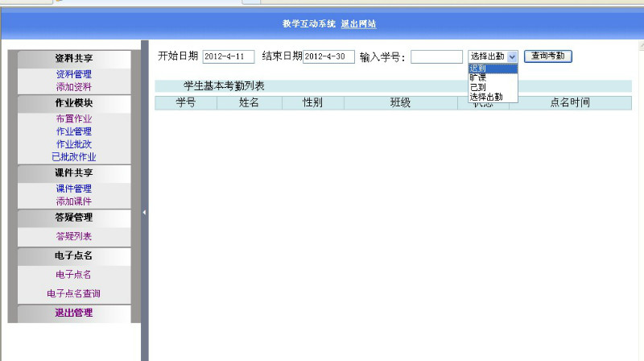Screen dimensions: 644x361
Task: Click the 班级 column header
Action: coord(401,103)
